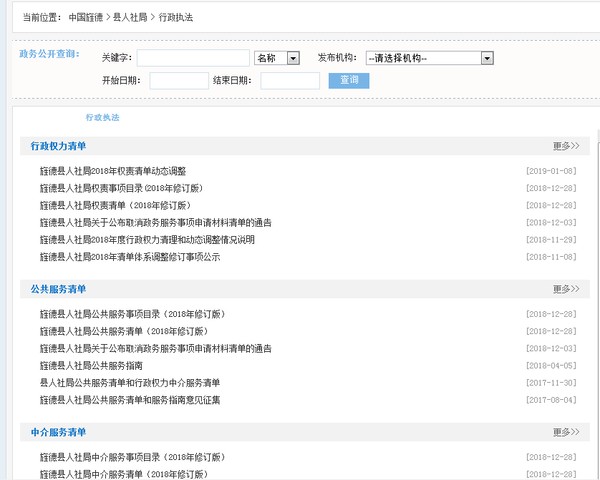Click the 开始日期 start date field
600x480 pixels.
pyautogui.click(x=179, y=81)
